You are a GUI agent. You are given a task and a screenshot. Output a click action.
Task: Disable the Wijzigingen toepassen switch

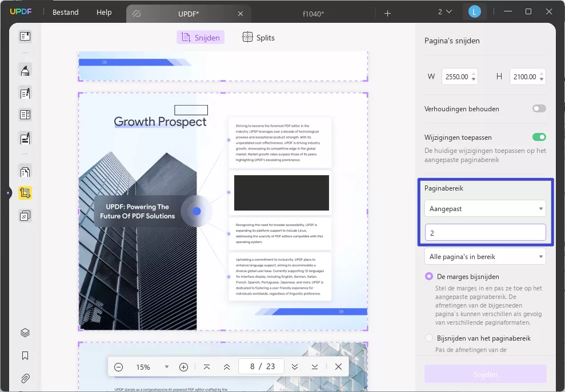[538, 137]
